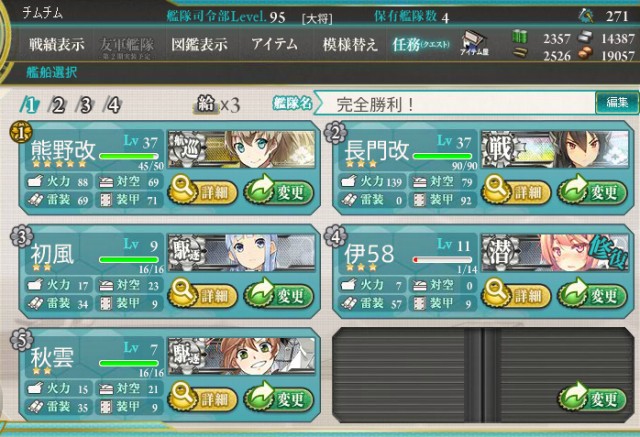640x437 pixels.
Task: Switch to fleet tab 3
Action: coord(85,105)
